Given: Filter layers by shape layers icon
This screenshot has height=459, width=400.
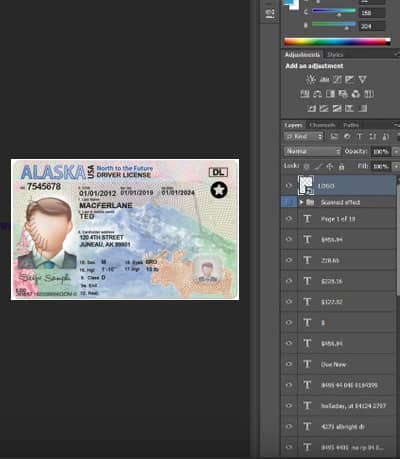Looking at the screenshot, I should (x=373, y=136).
